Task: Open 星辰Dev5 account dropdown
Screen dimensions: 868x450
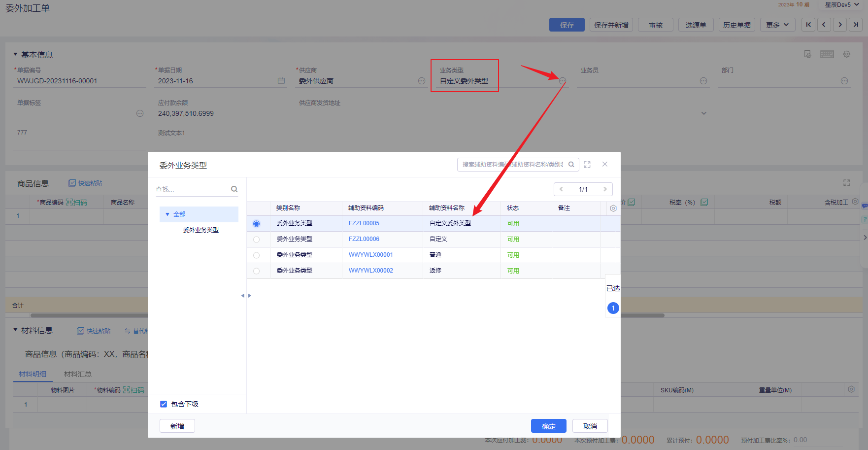Action: click(842, 4)
